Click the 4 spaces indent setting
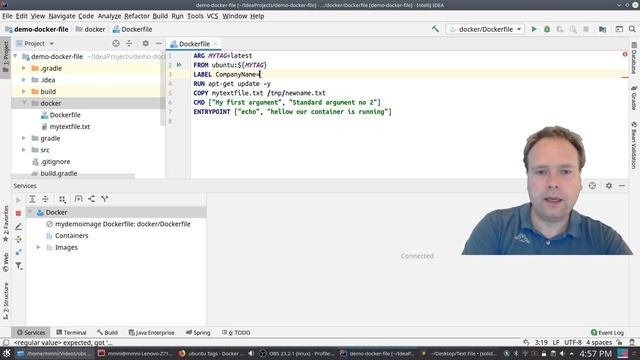The width and height of the screenshot is (640, 360). click(x=599, y=342)
